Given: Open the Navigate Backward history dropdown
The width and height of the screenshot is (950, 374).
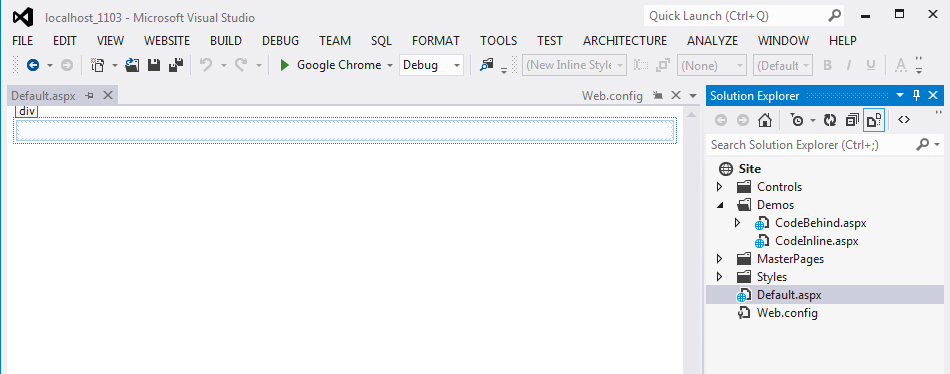Looking at the screenshot, I should coord(50,65).
